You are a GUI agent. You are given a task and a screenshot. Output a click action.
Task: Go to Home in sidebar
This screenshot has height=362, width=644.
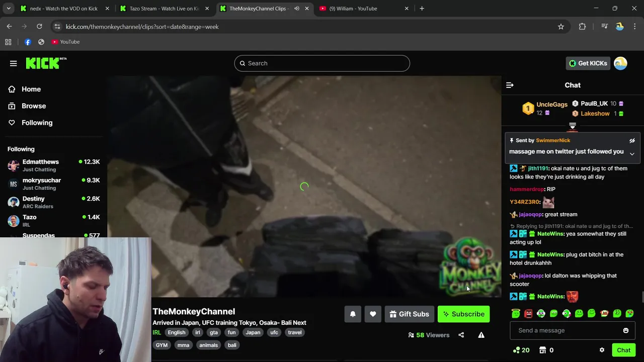[x=31, y=89]
